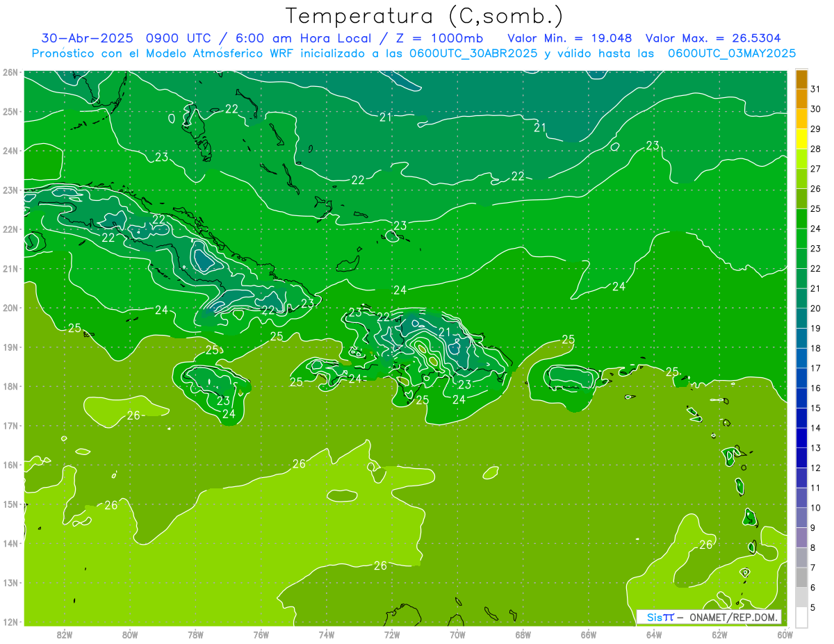Click the "6:00 am Hora Local" text

click(302, 38)
